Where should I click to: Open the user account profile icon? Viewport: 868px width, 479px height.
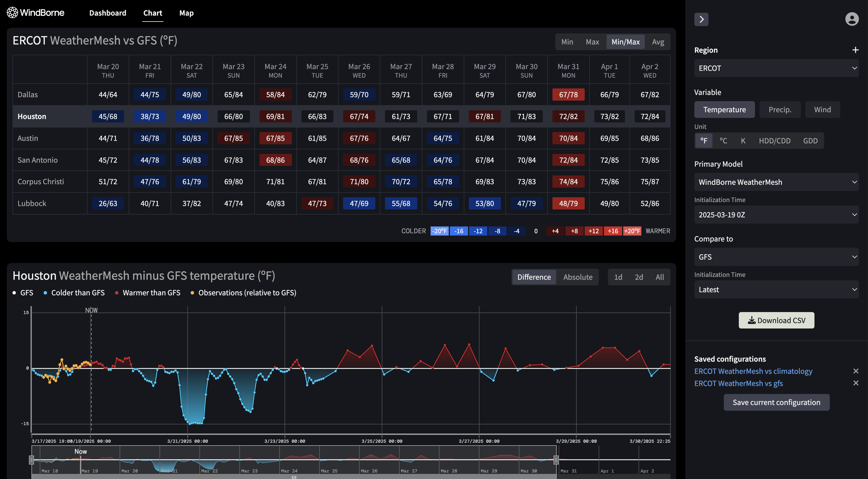(852, 19)
